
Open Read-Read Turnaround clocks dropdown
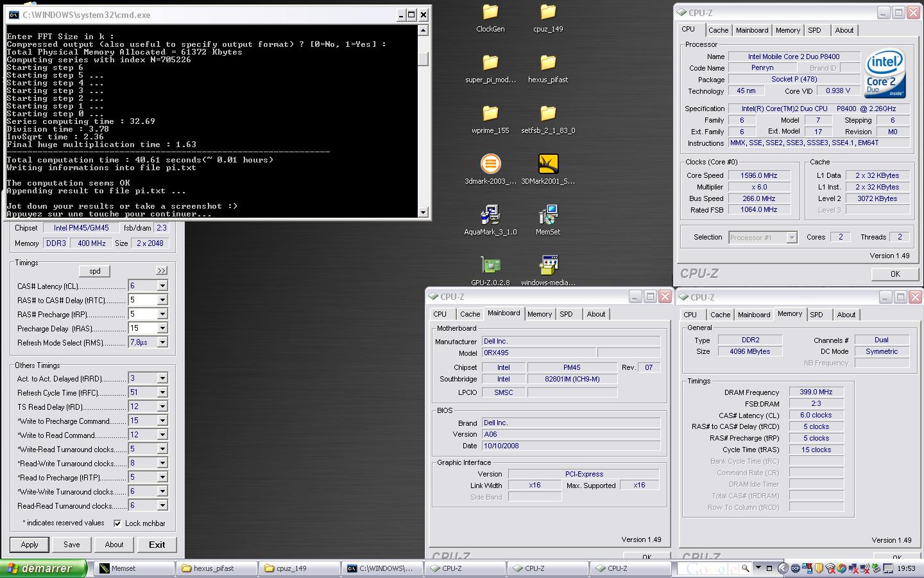click(162, 505)
